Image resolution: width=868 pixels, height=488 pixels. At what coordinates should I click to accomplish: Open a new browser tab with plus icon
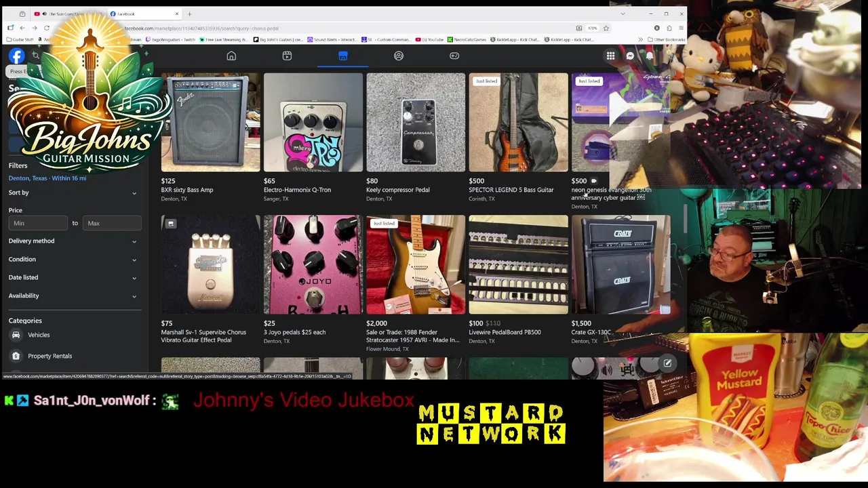[189, 14]
